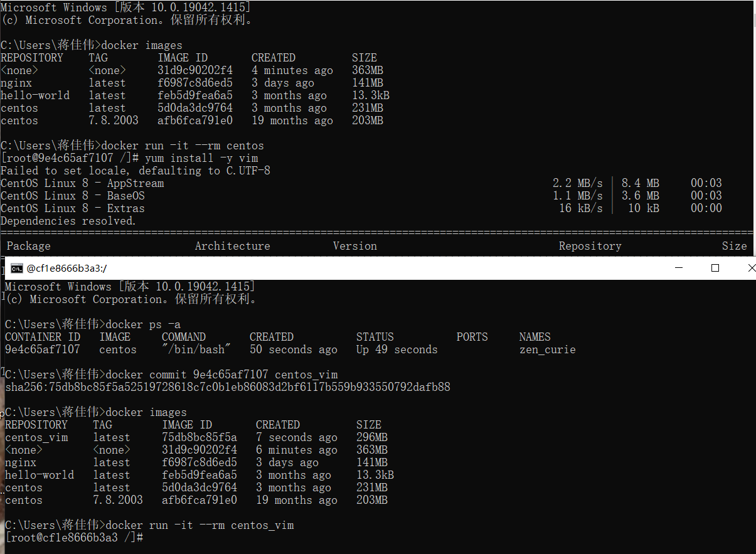The width and height of the screenshot is (756, 554).
Task: Click image ID f6987c8d6ed5 in the front window
Action: pos(200,462)
